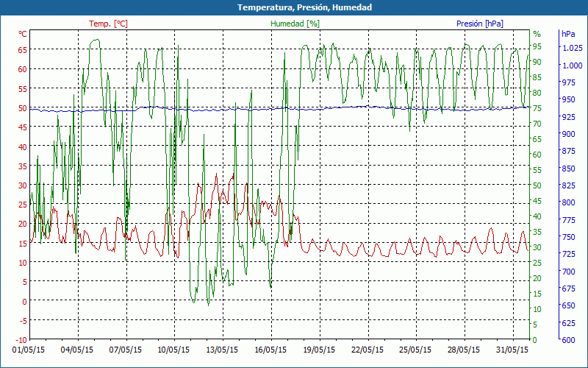Click red 0 tick on temperature axis

tap(25, 301)
